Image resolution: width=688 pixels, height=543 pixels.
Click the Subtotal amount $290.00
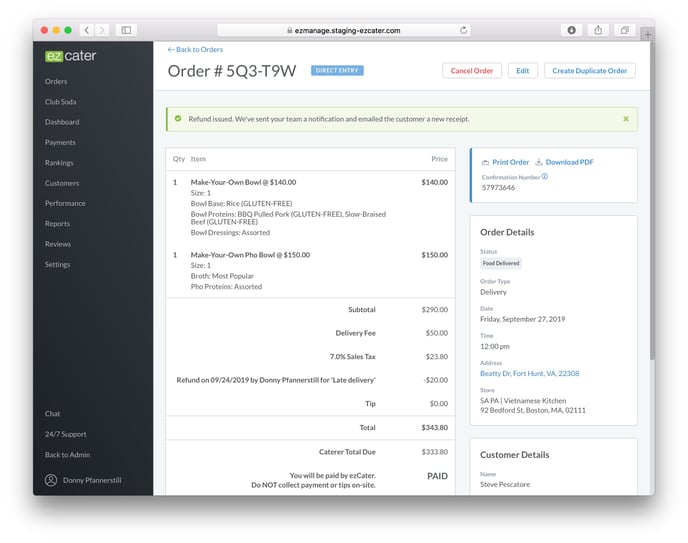point(435,310)
